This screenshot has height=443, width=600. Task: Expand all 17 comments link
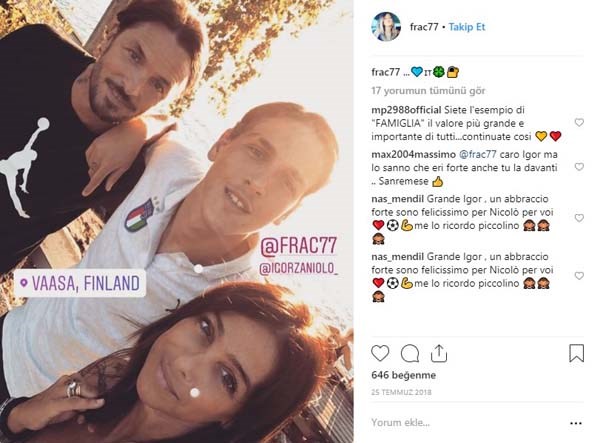(x=428, y=91)
